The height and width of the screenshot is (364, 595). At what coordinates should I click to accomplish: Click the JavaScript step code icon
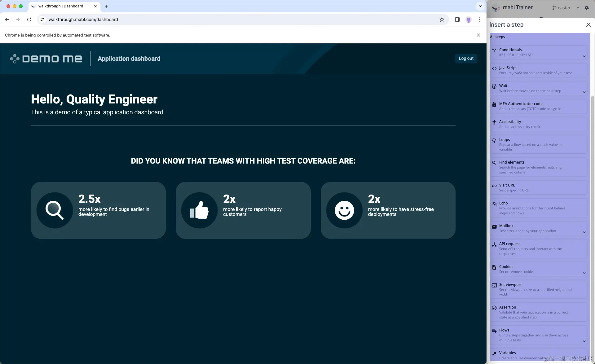pos(494,68)
